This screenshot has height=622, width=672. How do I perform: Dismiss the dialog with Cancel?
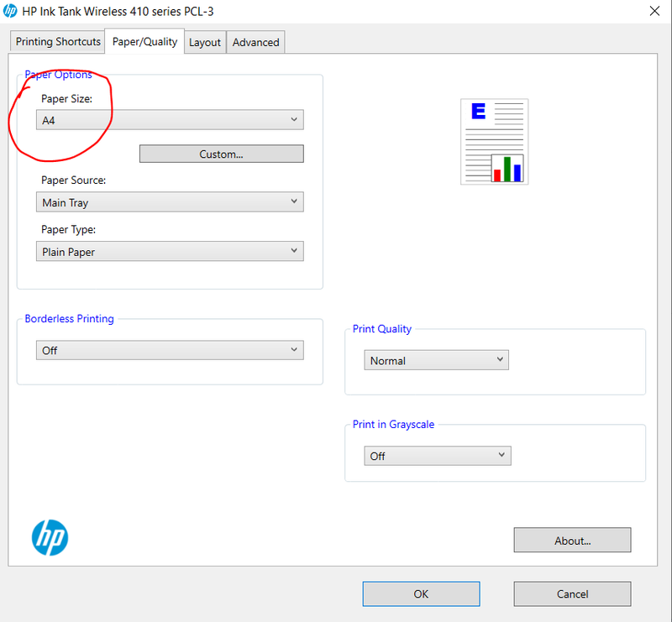tap(572, 593)
